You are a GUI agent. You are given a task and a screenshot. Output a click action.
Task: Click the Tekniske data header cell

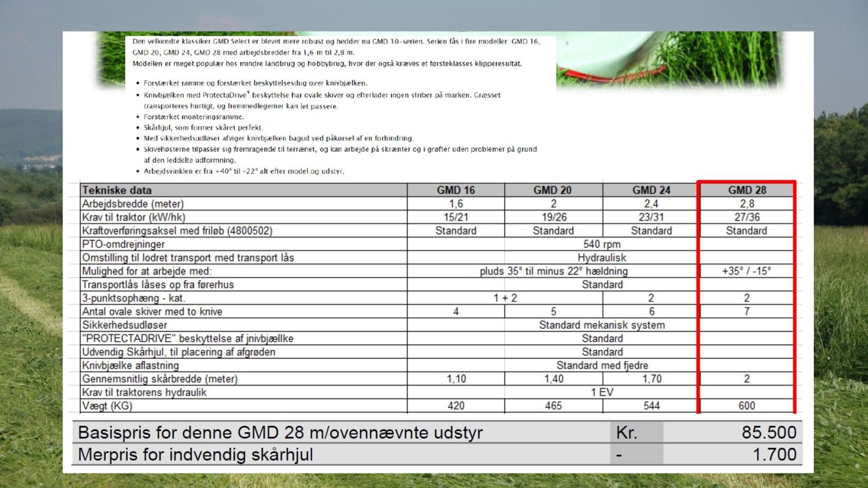pyautogui.click(x=117, y=190)
